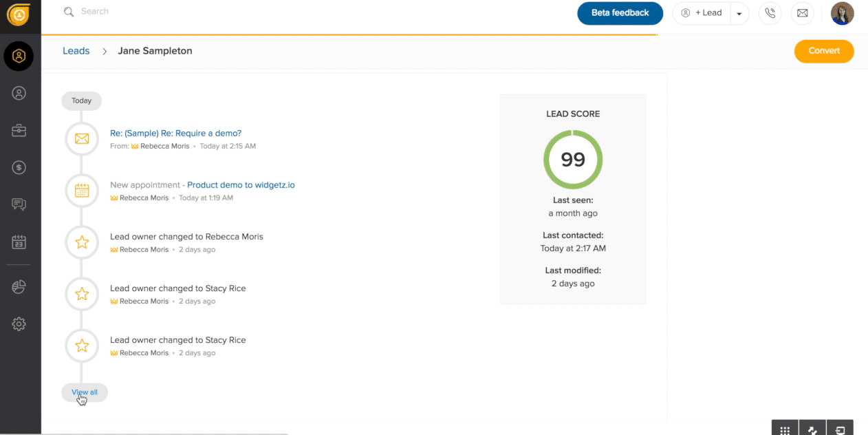Go back to Leads breadcrumb
The width and height of the screenshot is (868, 435).
pos(76,51)
